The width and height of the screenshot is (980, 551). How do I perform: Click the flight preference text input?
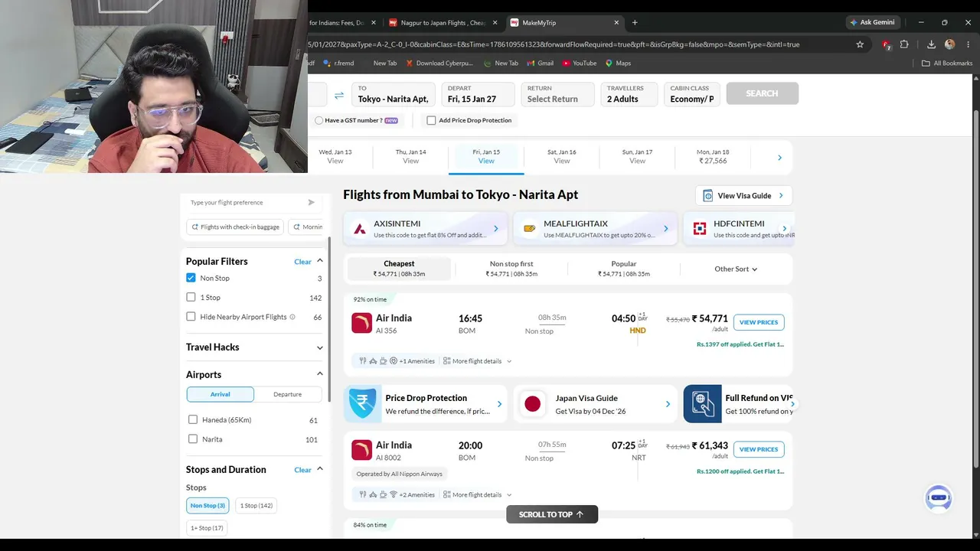(245, 203)
